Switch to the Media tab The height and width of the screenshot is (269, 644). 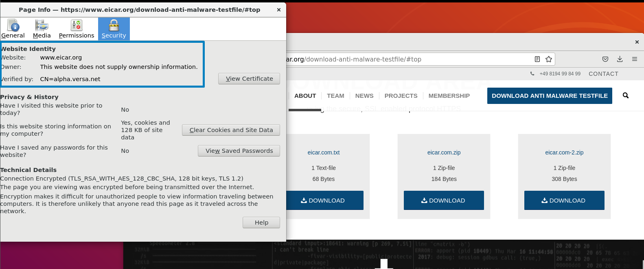coord(42,29)
